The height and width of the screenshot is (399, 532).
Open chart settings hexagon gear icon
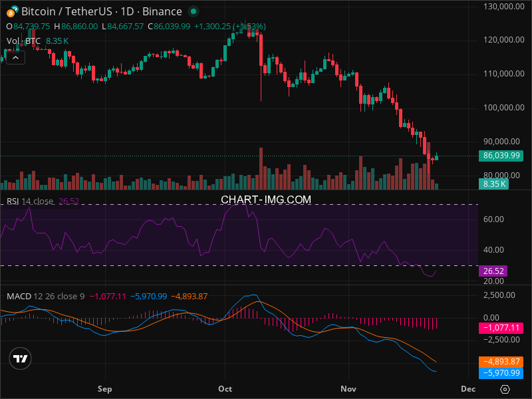pyautogui.click(x=505, y=389)
